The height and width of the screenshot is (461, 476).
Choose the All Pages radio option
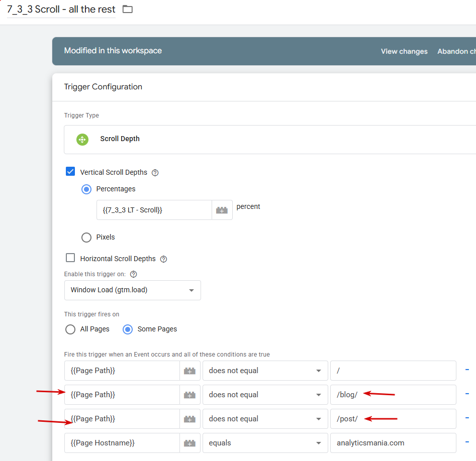click(70, 329)
